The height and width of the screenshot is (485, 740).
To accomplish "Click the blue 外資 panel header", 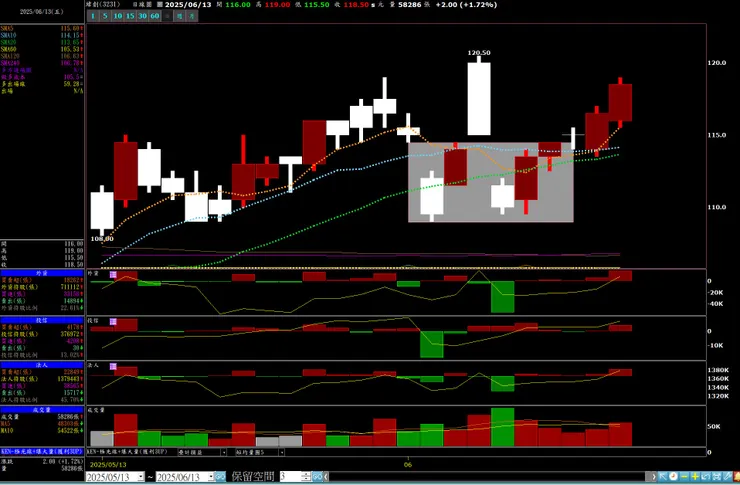I will click(x=42, y=273).
